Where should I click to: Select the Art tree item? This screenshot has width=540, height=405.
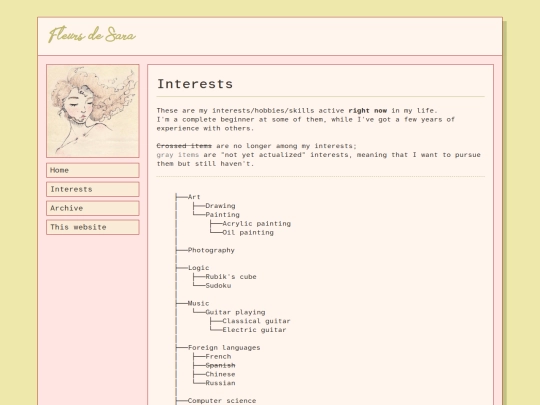(x=194, y=197)
